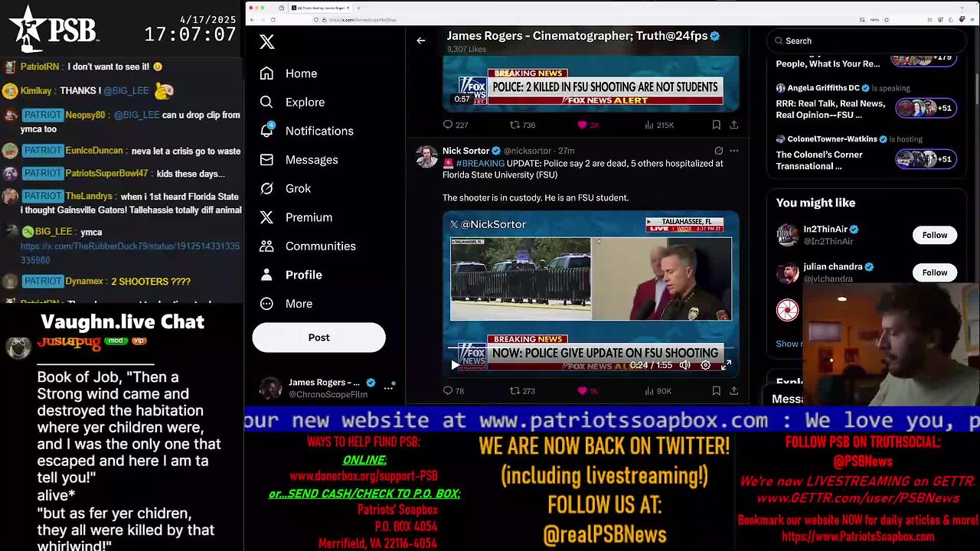
Task: Join Angela Griffiths DC space
Action: tap(926, 109)
